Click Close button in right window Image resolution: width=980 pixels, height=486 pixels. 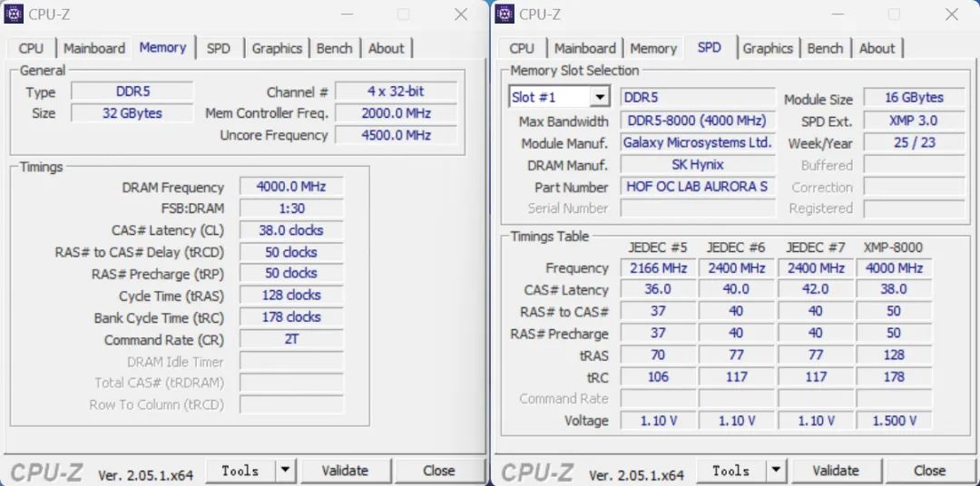[929, 471]
